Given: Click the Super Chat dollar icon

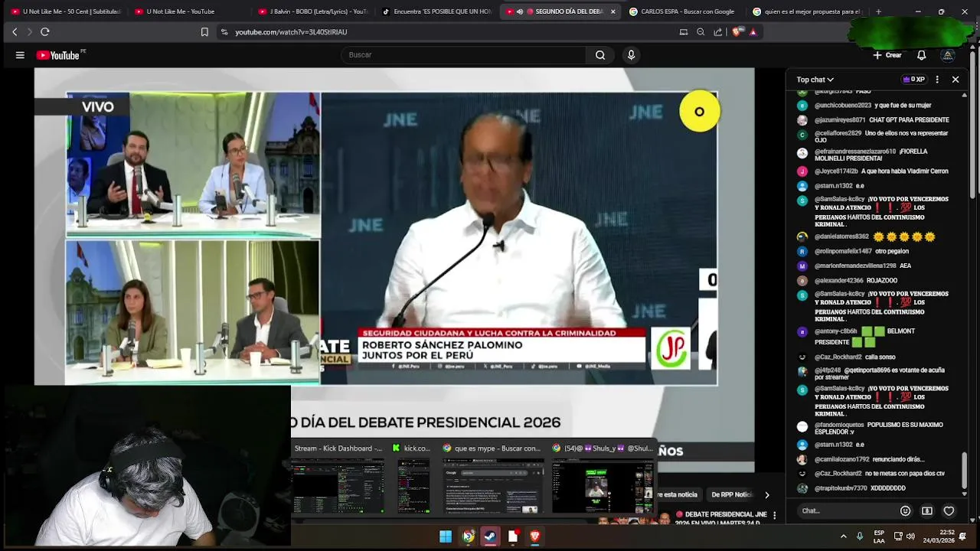Looking at the screenshot, I should tap(927, 511).
